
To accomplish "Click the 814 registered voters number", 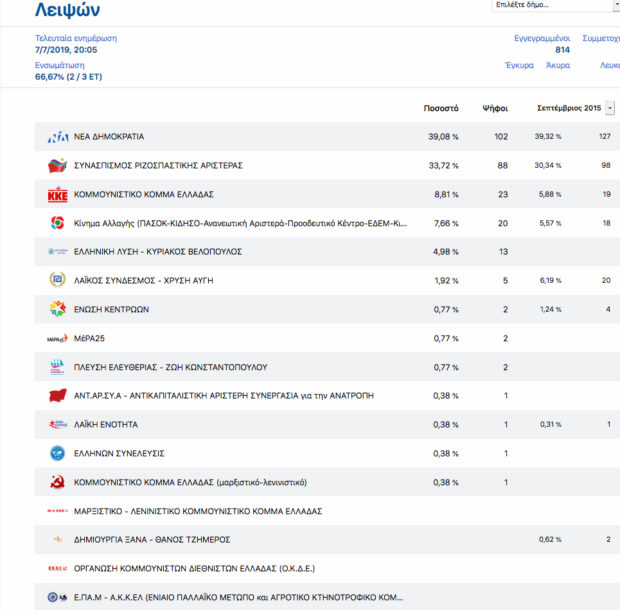I will [x=562, y=50].
